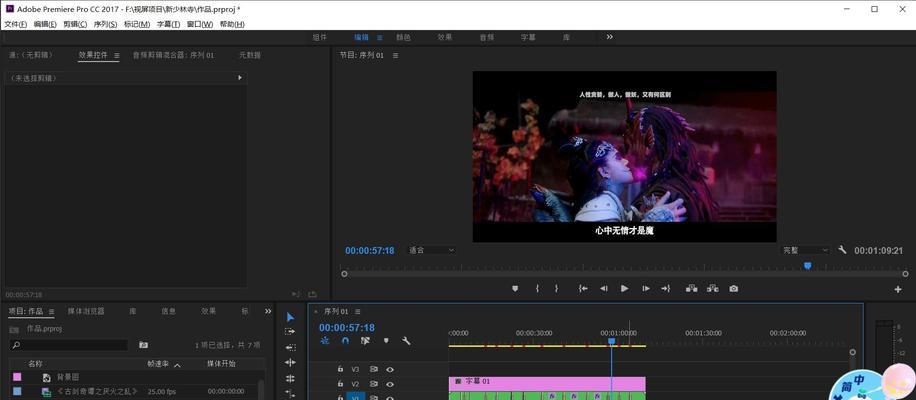Select the Rolling Edit tool below Rate Stretch
Image resolution: width=916 pixels, height=400 pixels.
tap(290, 378)
